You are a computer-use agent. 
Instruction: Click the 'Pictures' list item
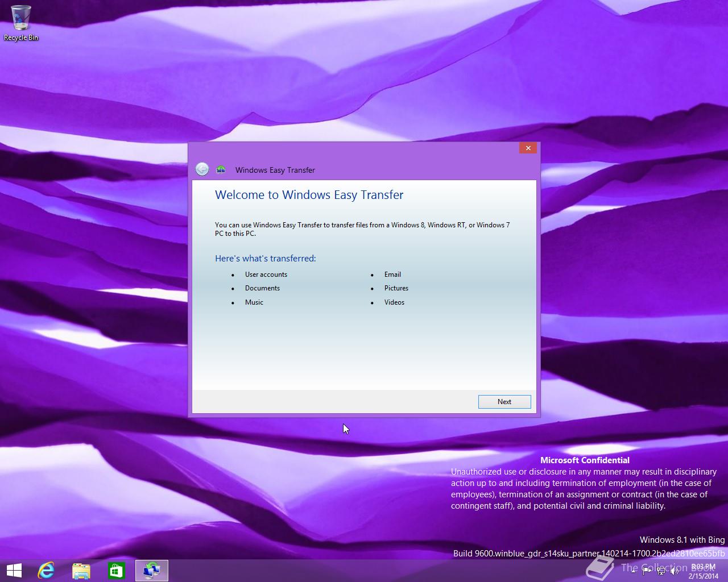tap(396, 288)
